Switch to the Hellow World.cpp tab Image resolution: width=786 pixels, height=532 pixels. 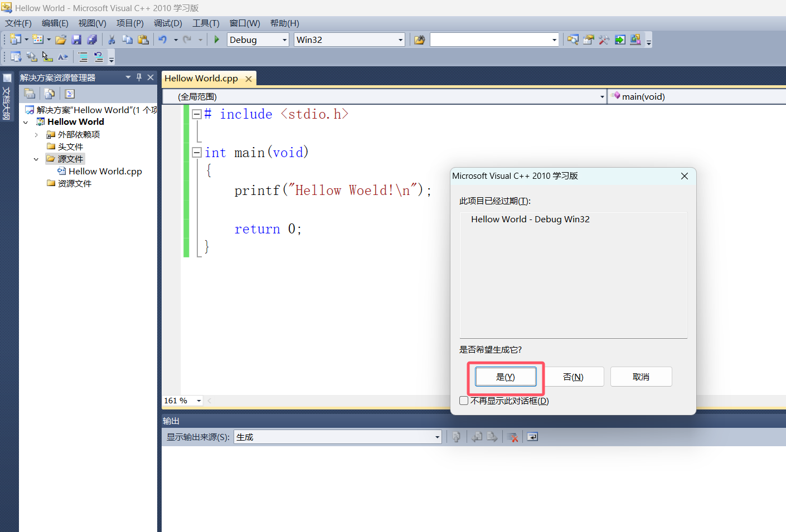coord(202,78)
